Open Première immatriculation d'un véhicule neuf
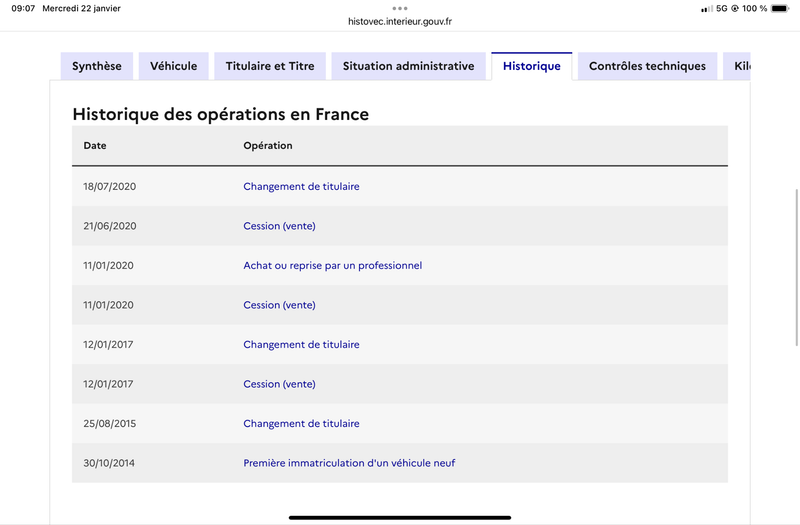The height and width of the screenshot is (525, 800). pos(349,463)
